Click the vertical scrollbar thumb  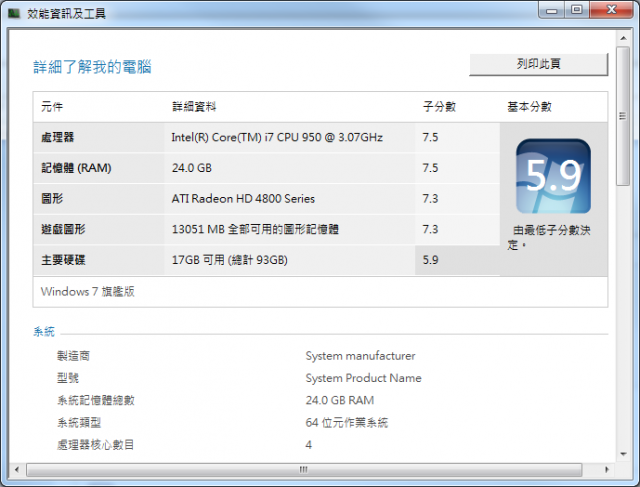(623, 116)
